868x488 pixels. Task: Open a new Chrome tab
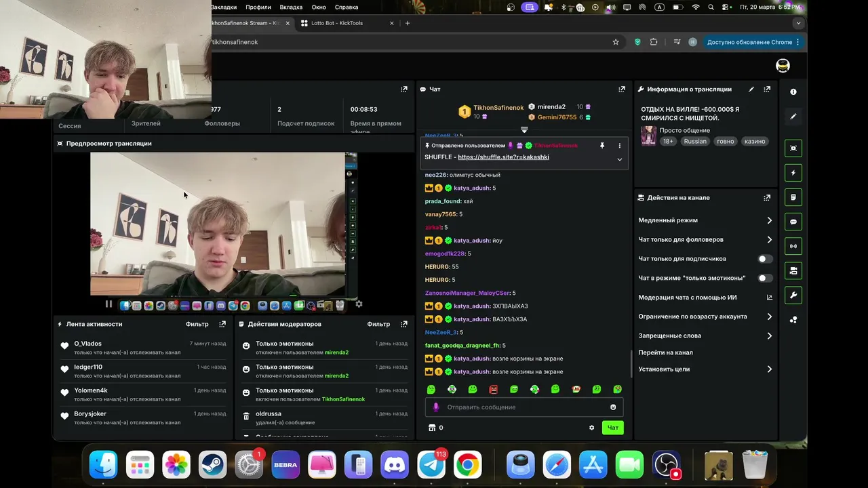[x=408, y=23]
